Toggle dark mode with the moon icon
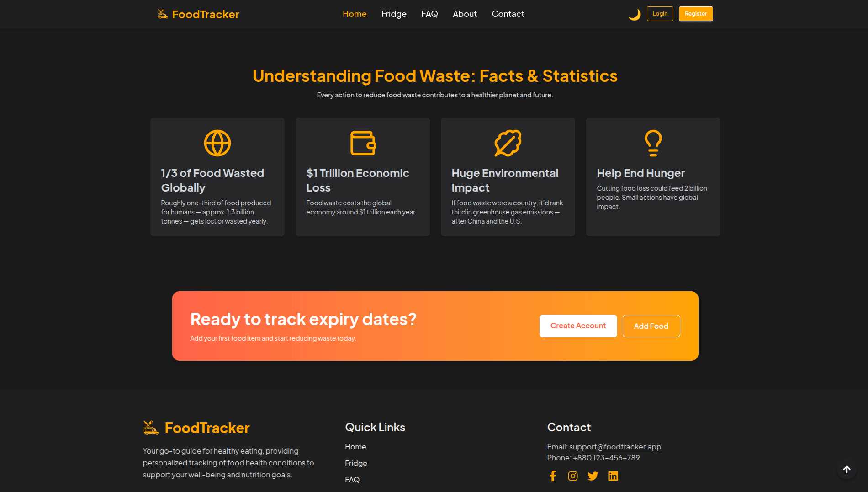Screen dimensions: 868x492 (635, 14)
